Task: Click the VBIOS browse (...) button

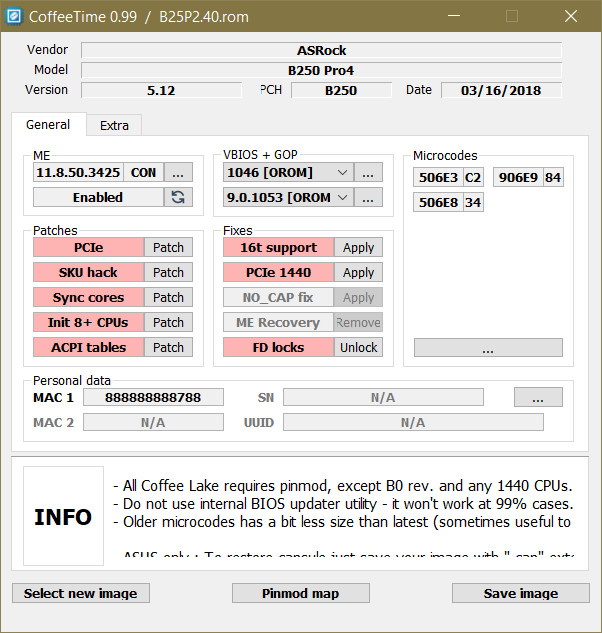Action: pos(368,173)
